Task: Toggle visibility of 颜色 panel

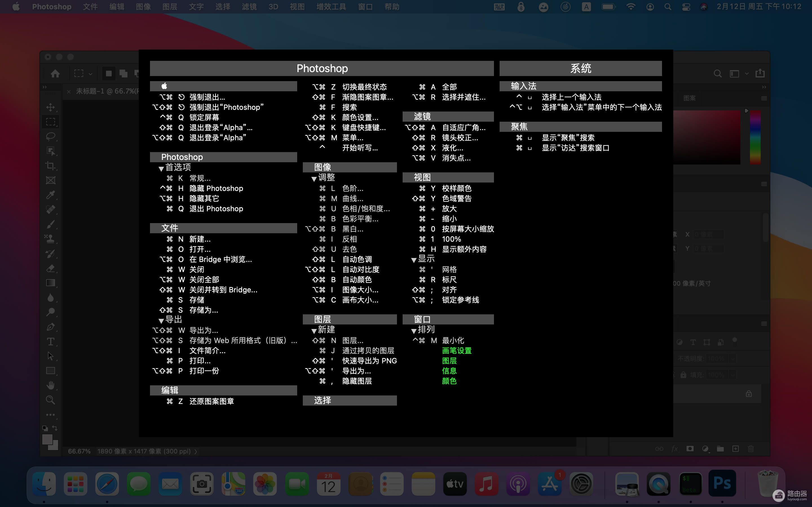Action: point(449,381)
